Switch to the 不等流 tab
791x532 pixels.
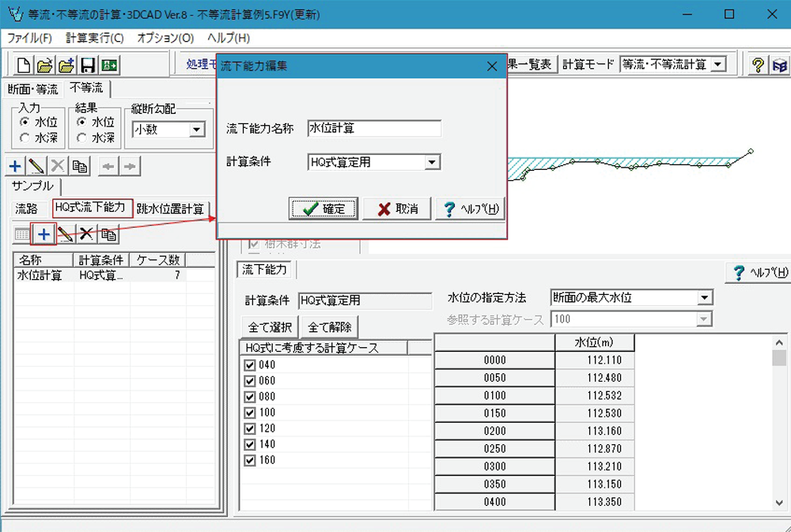click(x=86, y=88)
